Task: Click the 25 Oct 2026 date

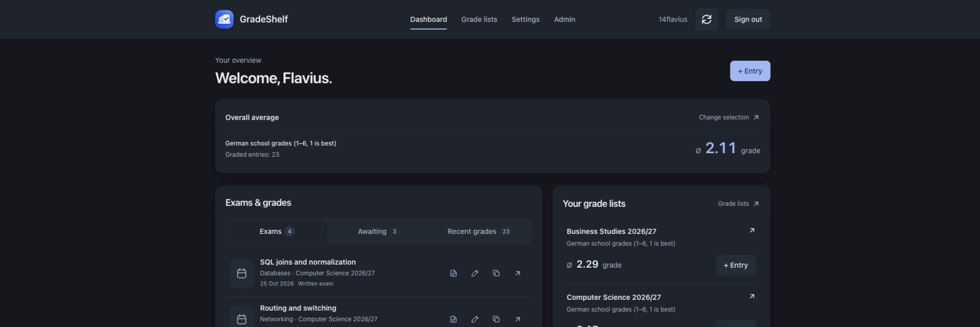Action: pyautogui.click(x=277, y=284)
